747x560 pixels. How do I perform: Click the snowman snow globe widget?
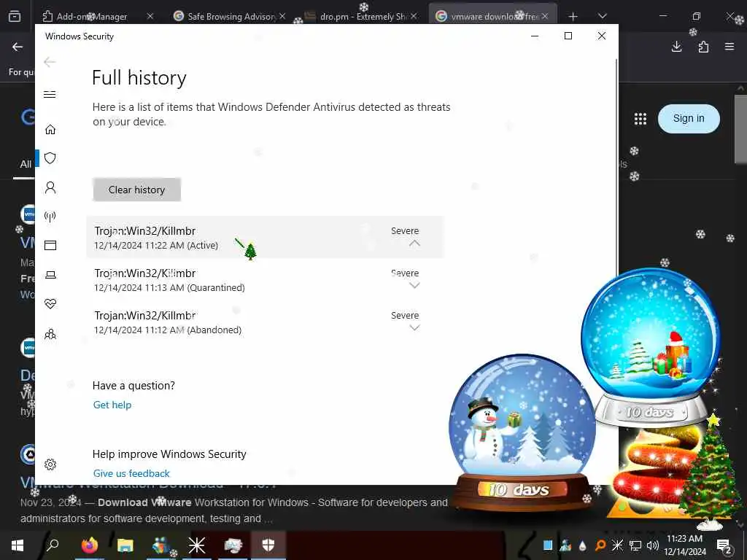[522, 433]
